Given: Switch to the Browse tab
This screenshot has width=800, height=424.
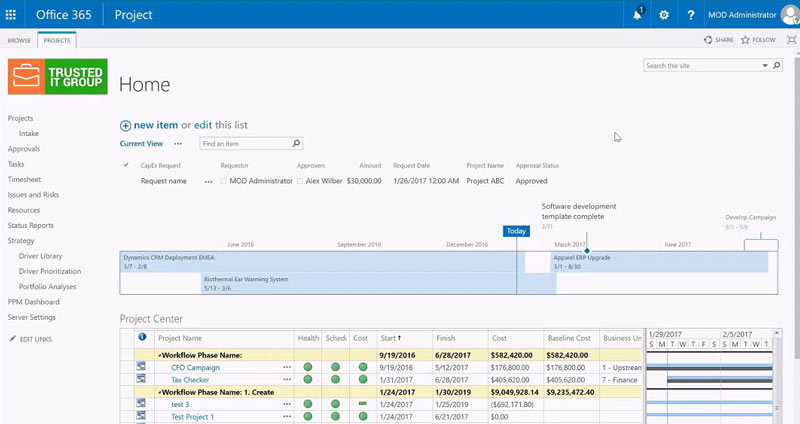Looking at the screenshot, I should 19,40.
